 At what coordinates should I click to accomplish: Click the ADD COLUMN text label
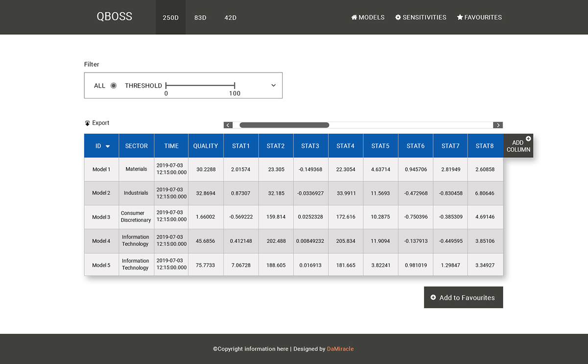click(518, 146)
